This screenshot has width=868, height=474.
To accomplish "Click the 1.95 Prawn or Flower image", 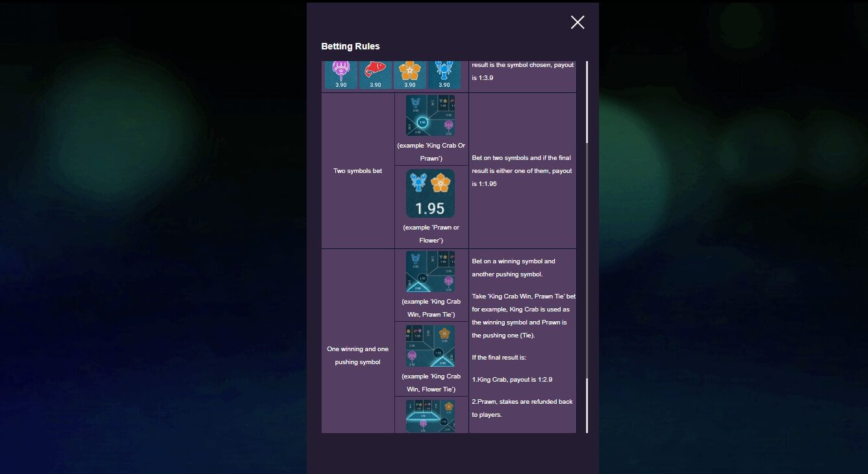I will (430, 194).
